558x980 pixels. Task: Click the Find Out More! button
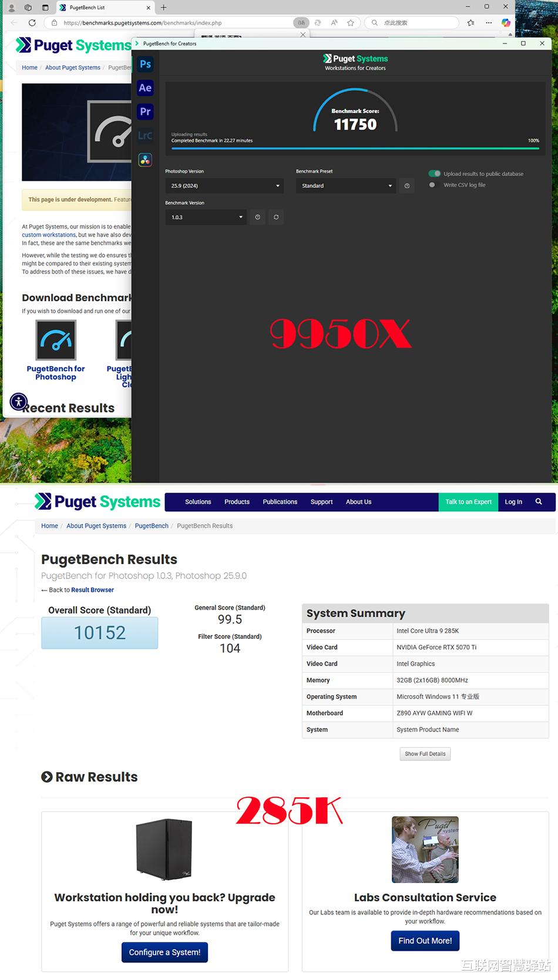(425, 941)
